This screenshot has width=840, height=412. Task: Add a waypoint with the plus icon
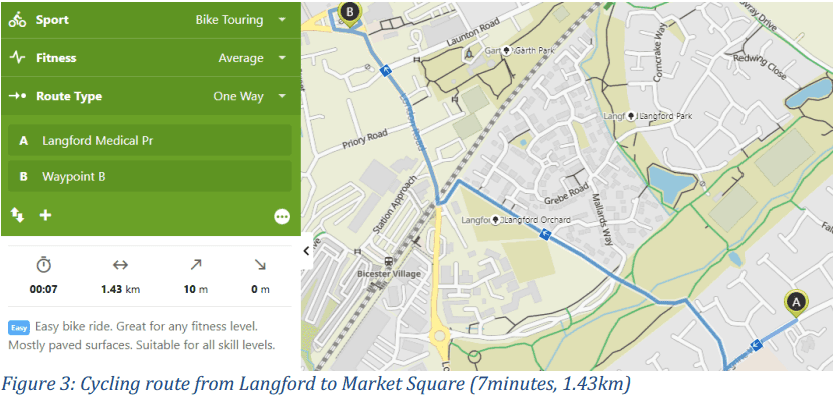click(46, 215)
